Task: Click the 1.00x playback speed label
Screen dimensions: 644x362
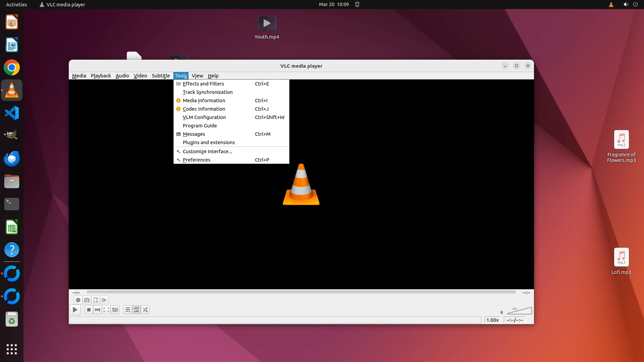Action: coord(492,320)
